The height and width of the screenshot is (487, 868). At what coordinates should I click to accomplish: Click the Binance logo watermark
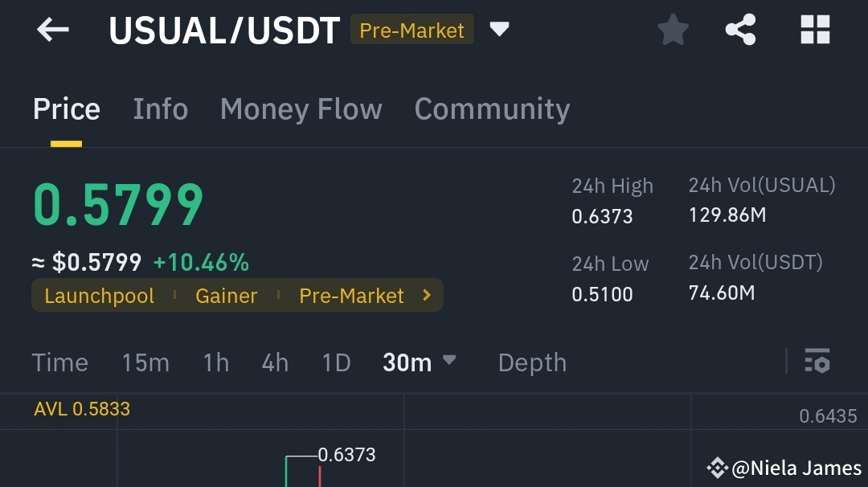point(718,468)
